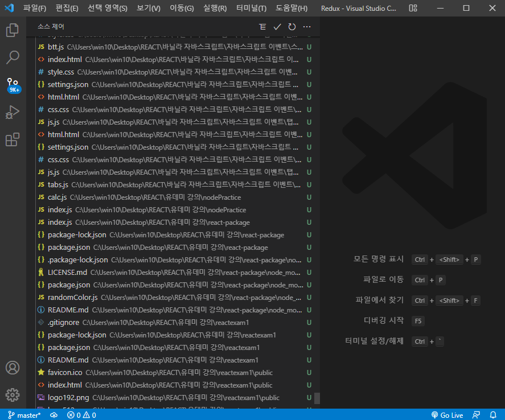Select index.html in reactexam1\public
Image resolution: width=505 pixels, height=420 pixels.
[x=174, y=385]
